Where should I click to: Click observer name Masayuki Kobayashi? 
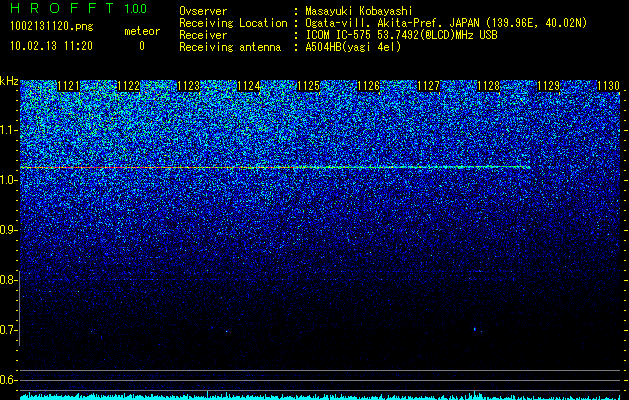click(x=358, y=11)
